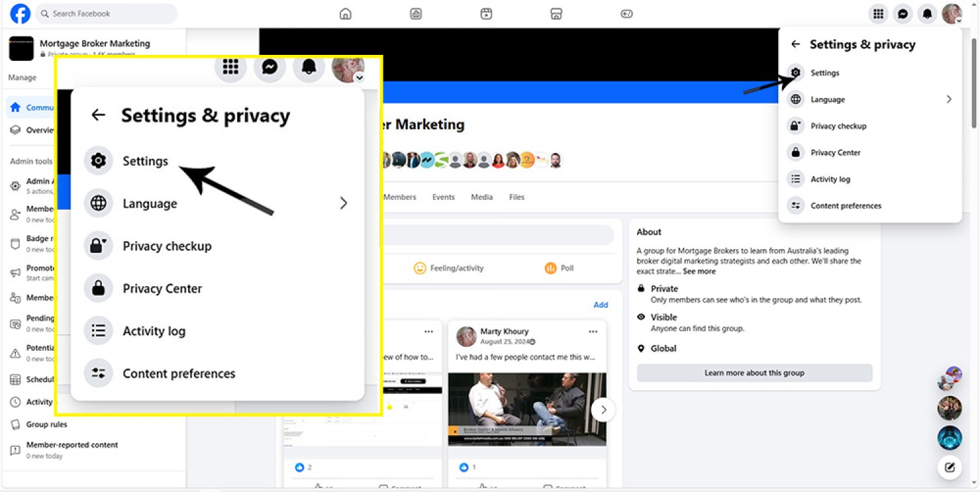The height and width of the screenshot is (492, 980).
Task: Click the Poll icon in the post composer
Action: tap(551, 268)
